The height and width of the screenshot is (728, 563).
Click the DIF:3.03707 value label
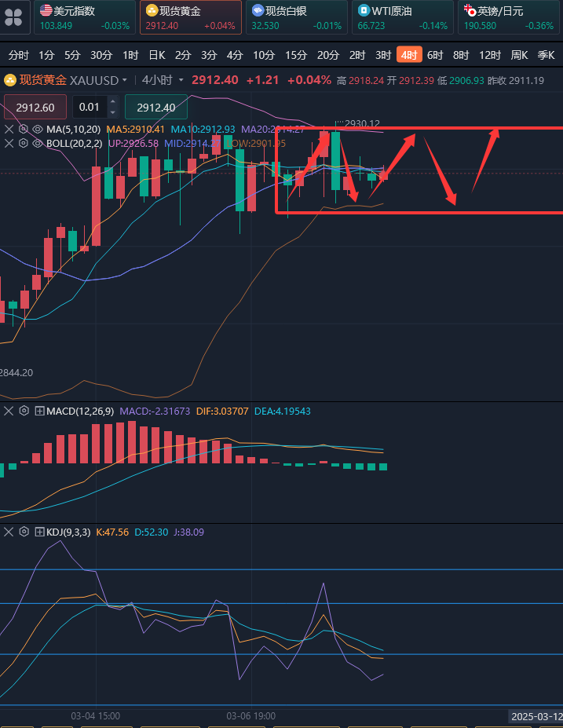222,411
